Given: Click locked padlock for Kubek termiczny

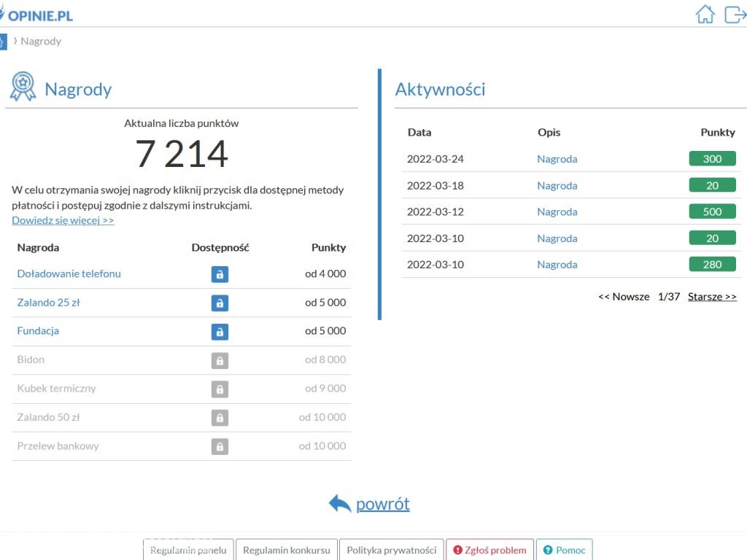Looking at the screenshot, I should click(x=220, y=389).
